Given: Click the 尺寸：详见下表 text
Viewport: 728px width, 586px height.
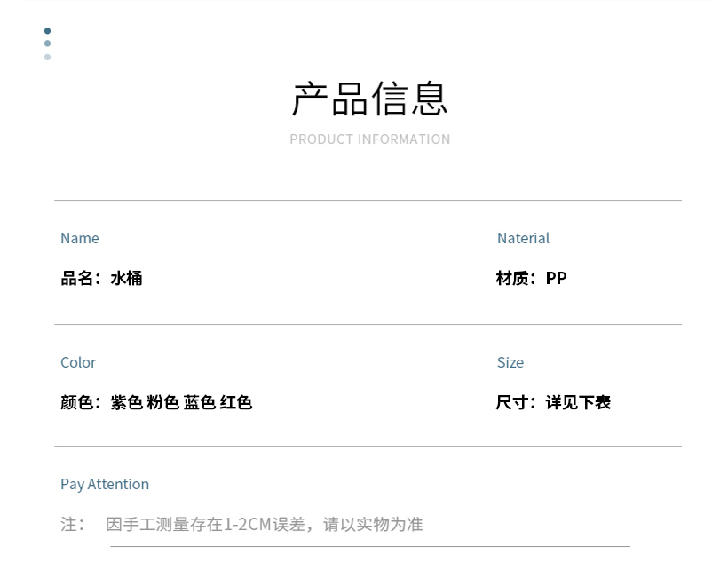Looking at the screenshot, I should (553, 402).
